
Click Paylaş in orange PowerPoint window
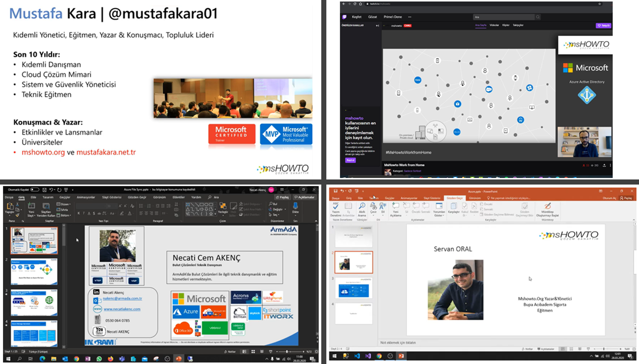tap(626, 198)
